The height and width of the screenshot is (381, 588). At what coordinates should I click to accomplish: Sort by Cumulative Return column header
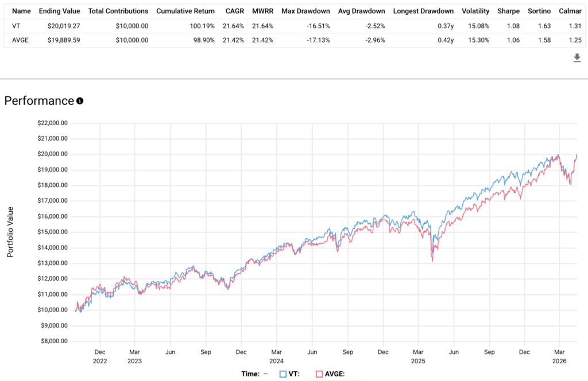pos(185,11)
